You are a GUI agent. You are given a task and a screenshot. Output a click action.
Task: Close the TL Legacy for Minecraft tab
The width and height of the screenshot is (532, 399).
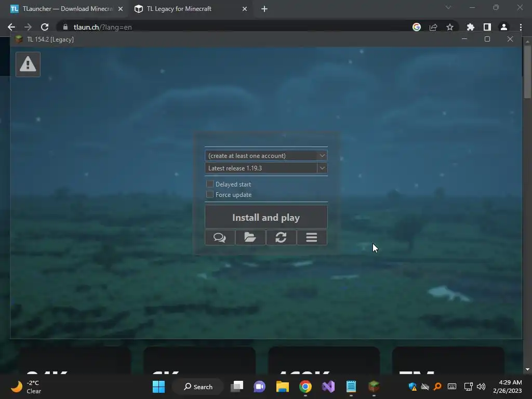point(245,9)
